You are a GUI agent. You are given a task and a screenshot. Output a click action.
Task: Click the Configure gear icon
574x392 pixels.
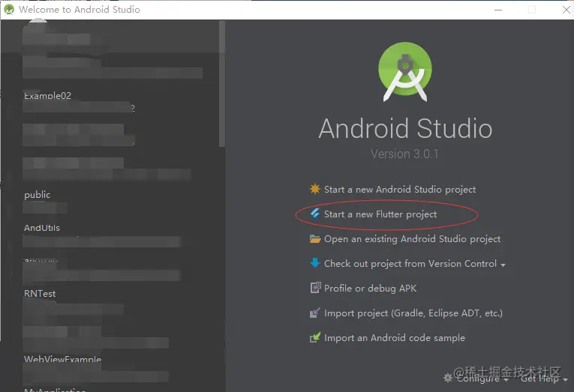click(x=448, y=378)
